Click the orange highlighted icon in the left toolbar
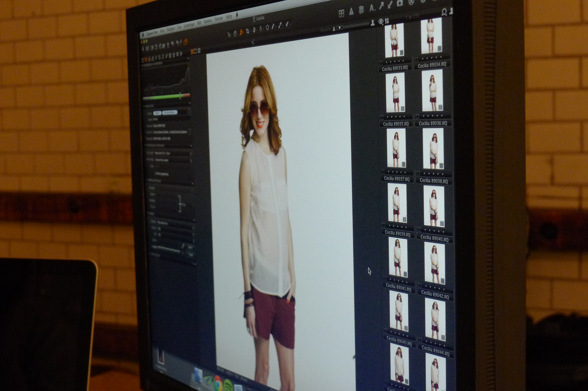The width and height of the screenshot is (588, 391). [186, 42]
